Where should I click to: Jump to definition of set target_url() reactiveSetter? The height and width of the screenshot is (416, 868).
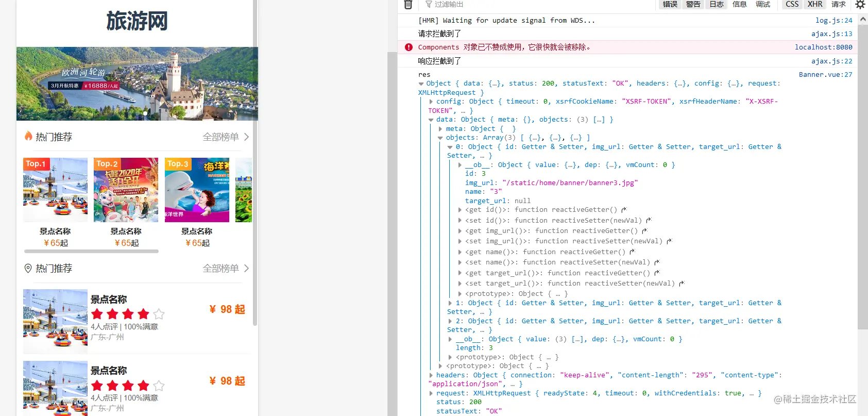coord(682,284)
